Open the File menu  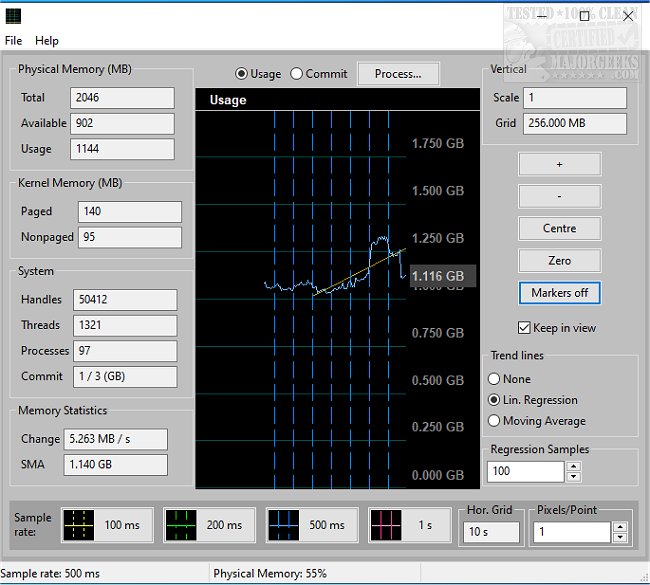[13, 41]
